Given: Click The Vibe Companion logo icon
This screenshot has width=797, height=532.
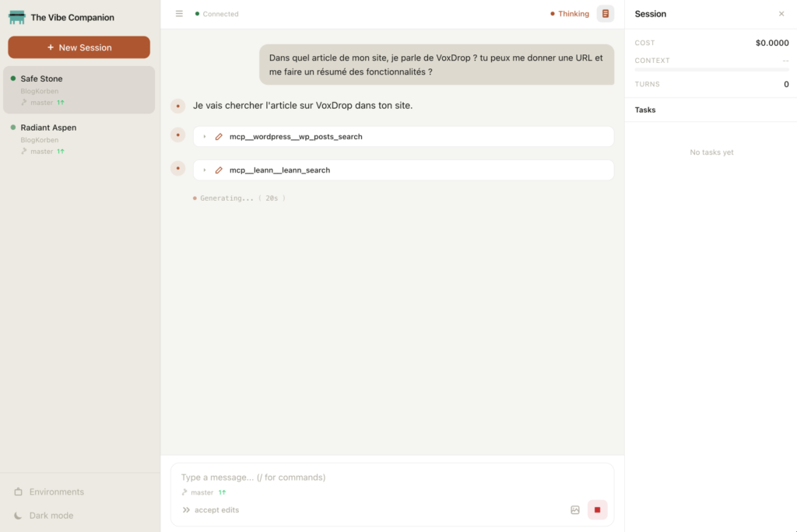Looking at the screenshot, I should [17, 17].
